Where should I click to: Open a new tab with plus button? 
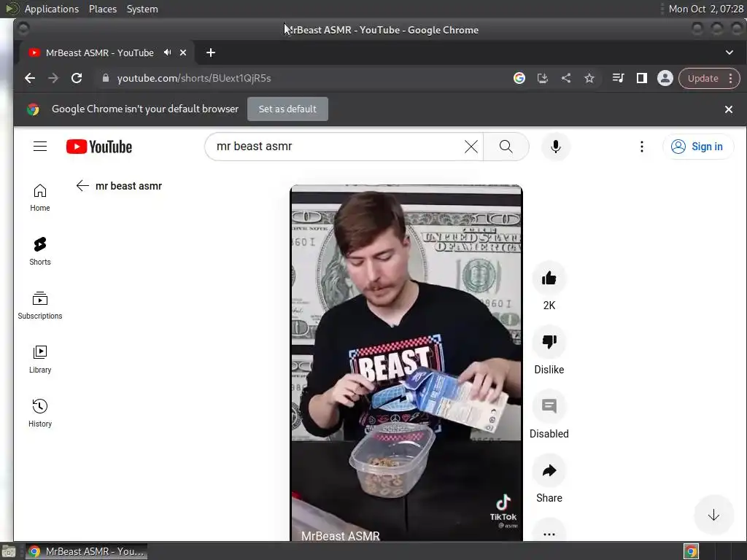coord(211,52)
